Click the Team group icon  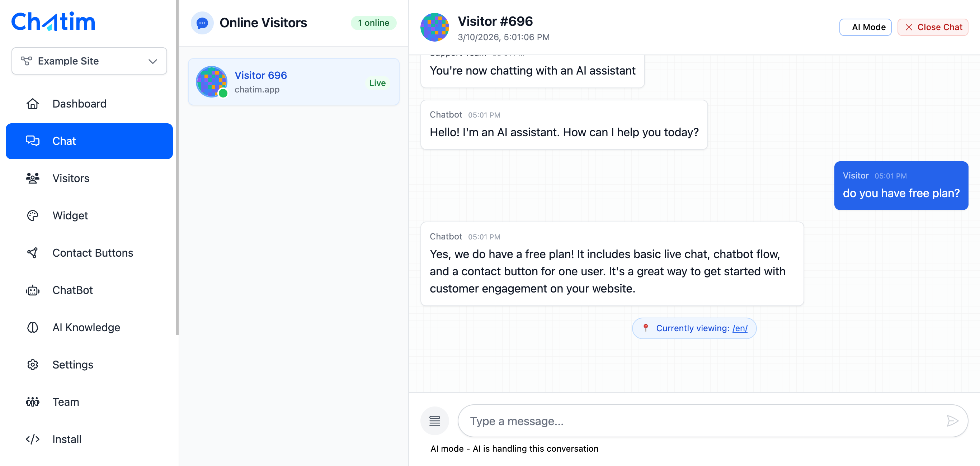click(x=33, y=402)
